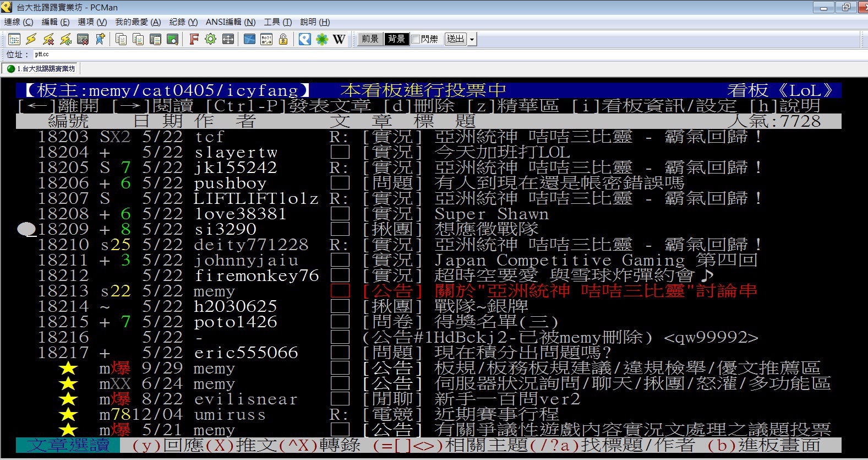Click the ANSI copy document icon
Viewport: 868px width, 460px height.
[x=156, y=39]
